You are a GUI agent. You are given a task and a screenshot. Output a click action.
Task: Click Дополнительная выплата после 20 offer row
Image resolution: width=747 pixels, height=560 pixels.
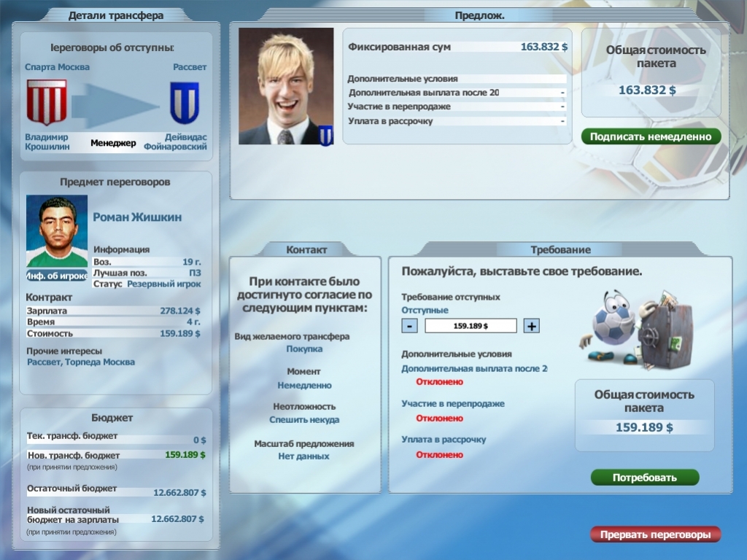tap(457, 93)
